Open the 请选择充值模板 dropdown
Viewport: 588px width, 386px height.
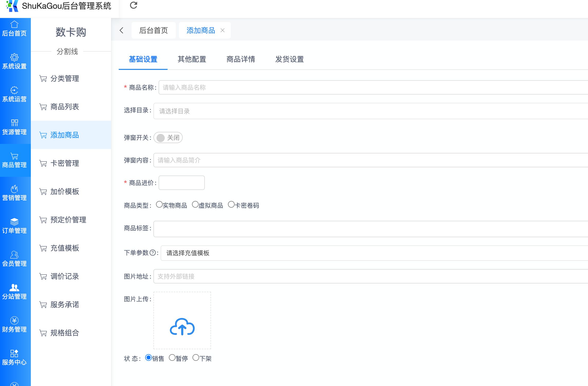tap(374, 253)
